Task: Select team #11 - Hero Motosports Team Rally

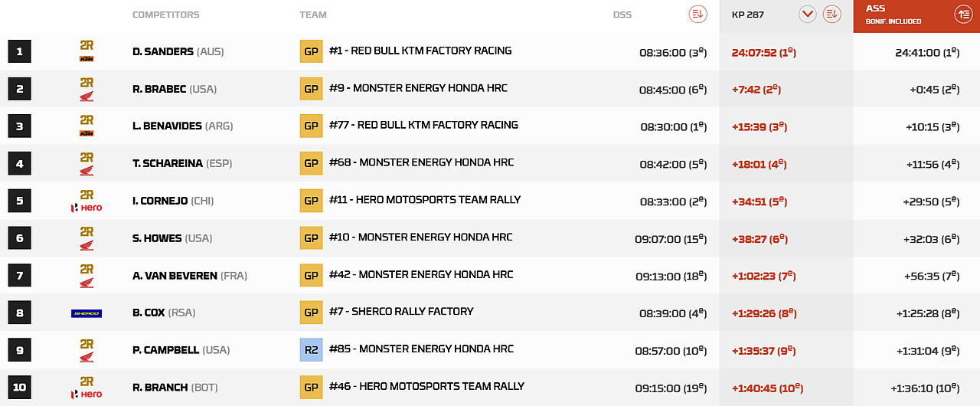Action: pyautogui.click(x=425, y=200)
